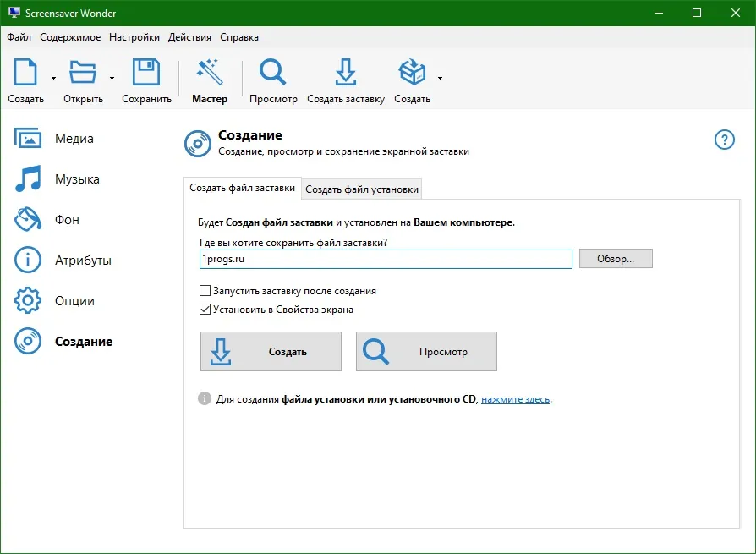This screenshot has width=756, height=554.
Task: Click the Музыка sidebar label
Action: pyautogui.click(x=77, y=178)
